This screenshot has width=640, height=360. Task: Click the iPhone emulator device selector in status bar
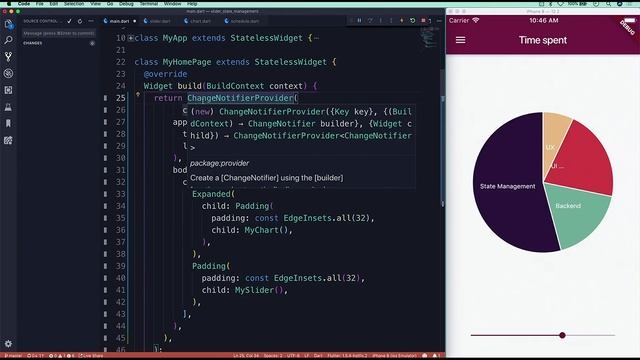[394, 356]
